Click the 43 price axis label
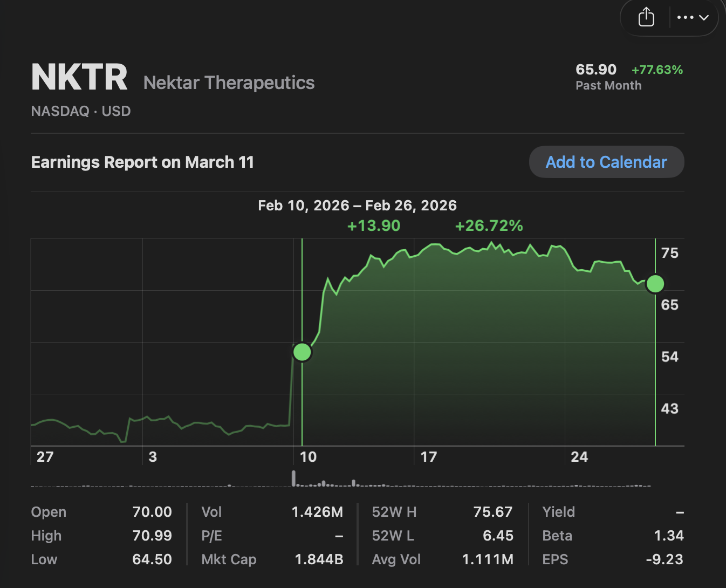 click(x=670, y=408)
